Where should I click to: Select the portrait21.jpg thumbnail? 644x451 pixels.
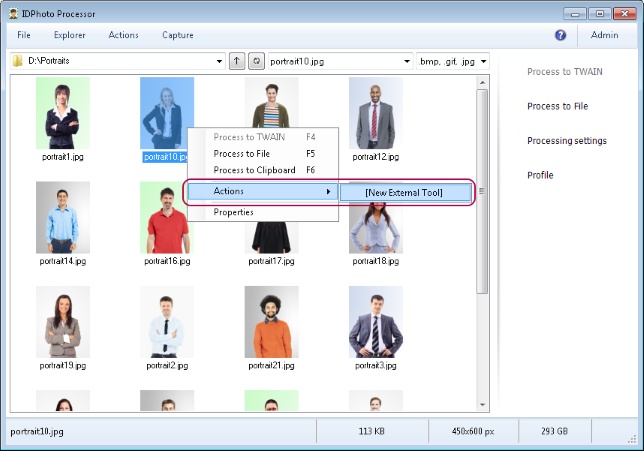[x=271, y=322]
